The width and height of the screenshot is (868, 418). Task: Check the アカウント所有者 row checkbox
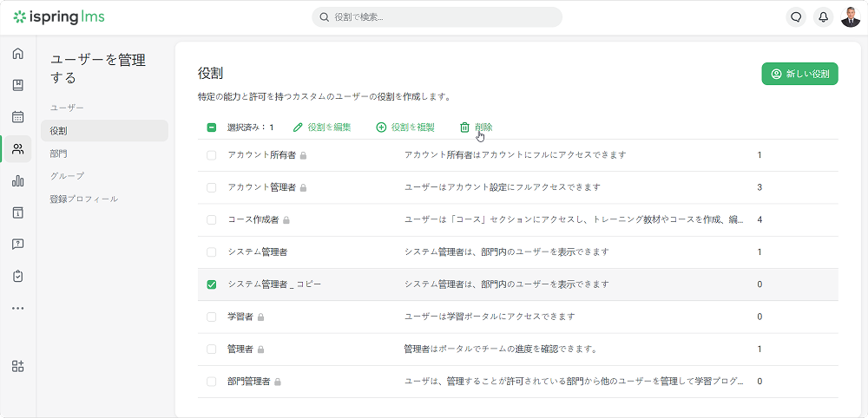click(212, 155)
